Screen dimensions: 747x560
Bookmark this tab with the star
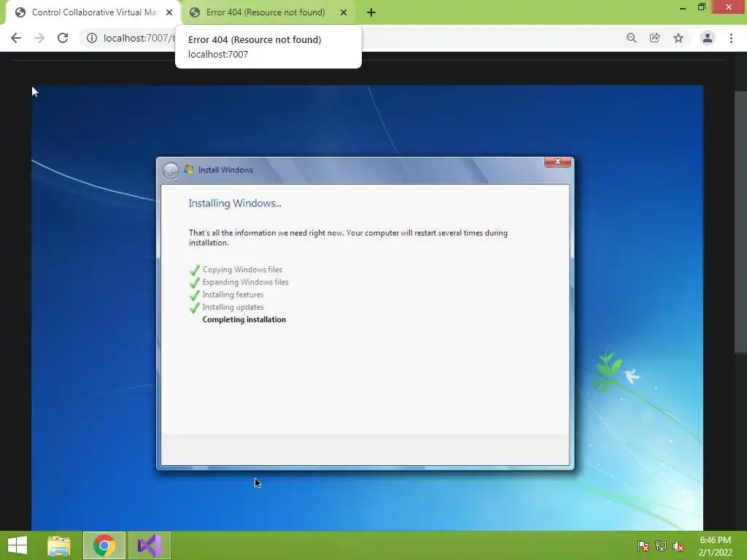coord(678,38)
